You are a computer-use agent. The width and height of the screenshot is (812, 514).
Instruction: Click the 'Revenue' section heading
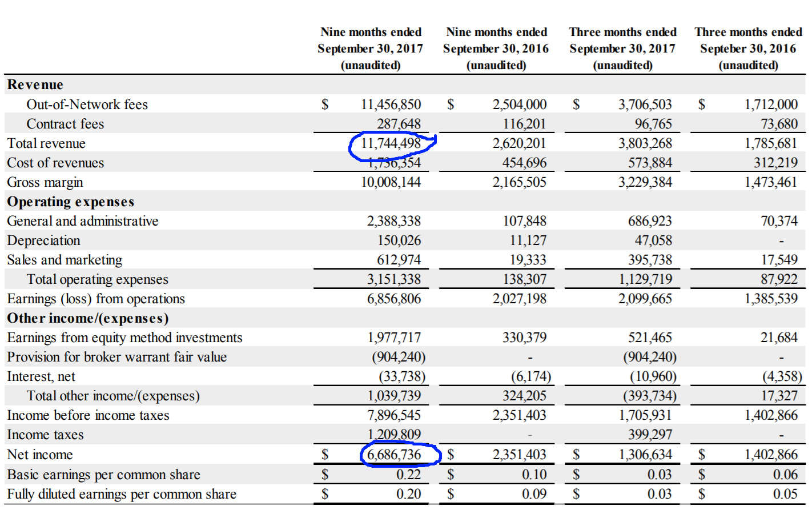pos(35,85)
